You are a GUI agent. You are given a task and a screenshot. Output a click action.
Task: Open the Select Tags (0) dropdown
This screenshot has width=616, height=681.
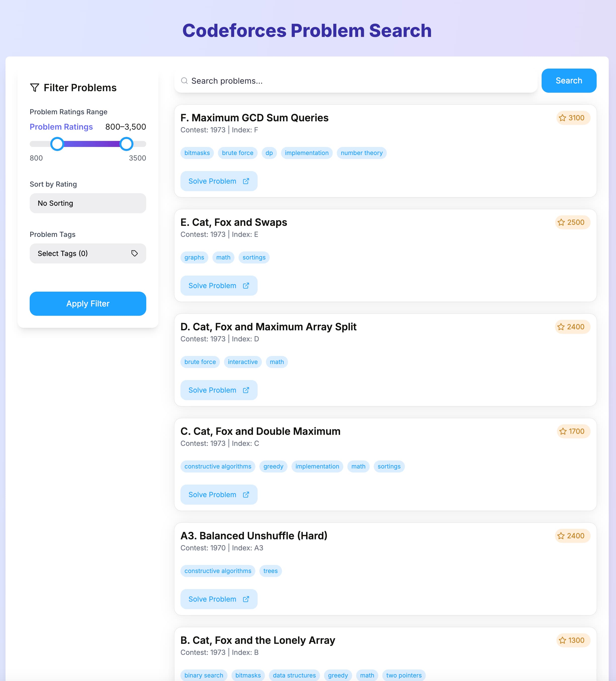(x=88, y=253)
